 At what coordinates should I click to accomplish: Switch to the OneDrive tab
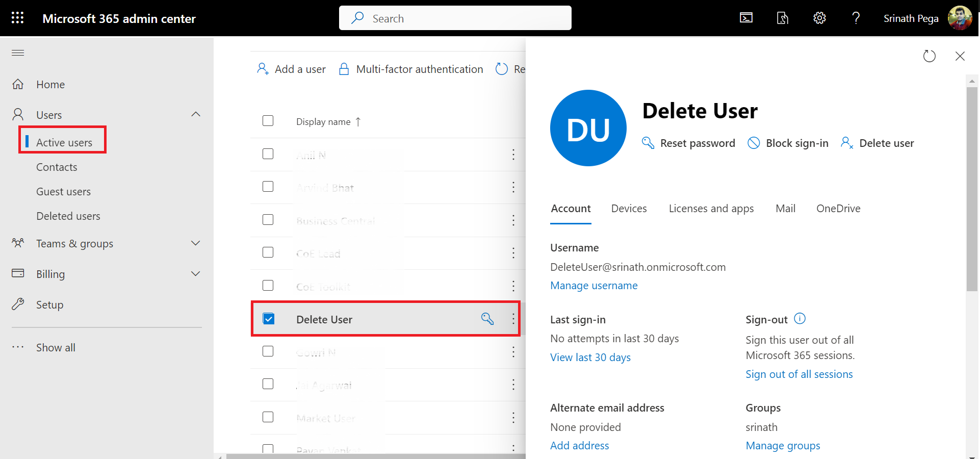pos(838,209)
